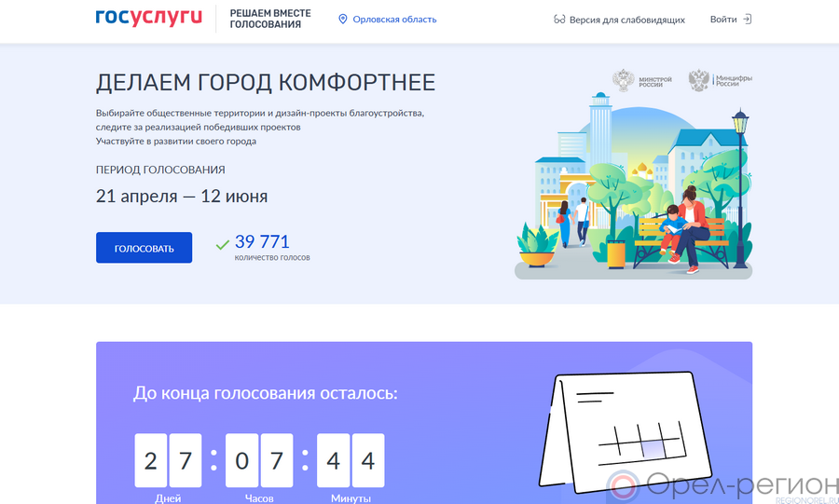The image size is (839, 504).
Task: Click the login arrow icon beside Войти
Action: pyautogui.click(x=747, y=20)
